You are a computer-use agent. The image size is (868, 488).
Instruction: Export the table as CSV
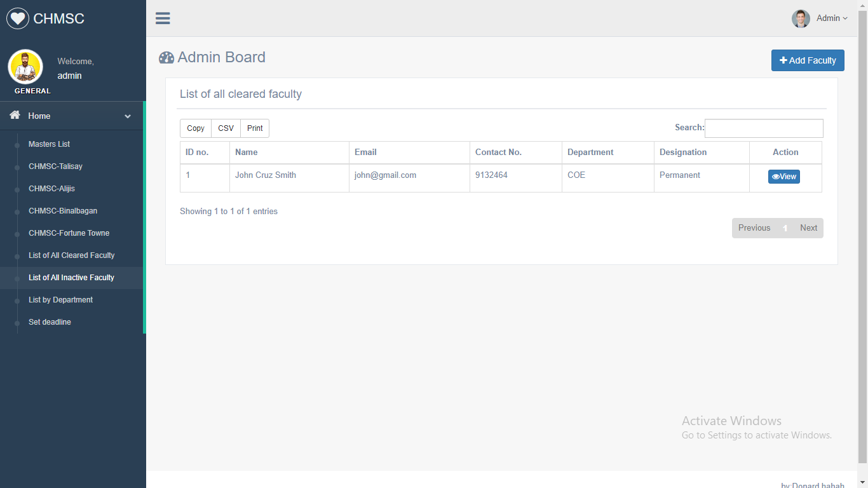coord(226,128)
